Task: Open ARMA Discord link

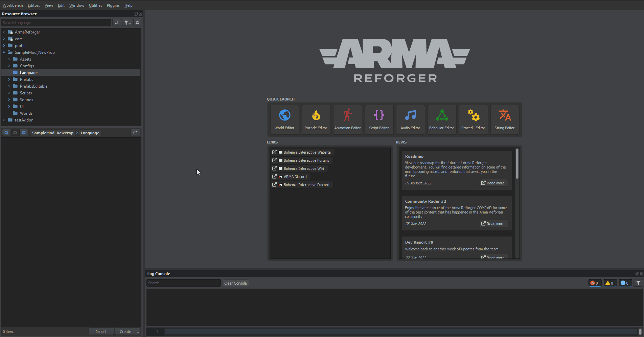Action: click(x=290, y=177)
